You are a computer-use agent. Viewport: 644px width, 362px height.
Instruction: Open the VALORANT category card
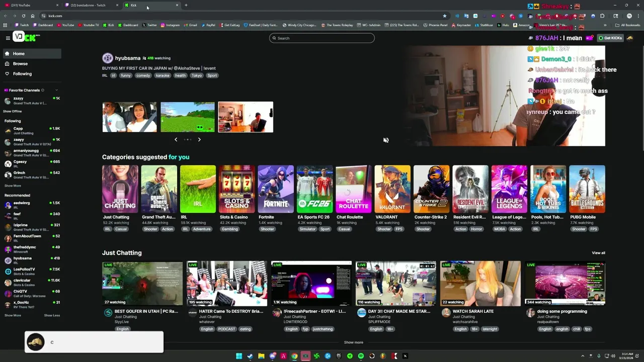pos(392,189)
